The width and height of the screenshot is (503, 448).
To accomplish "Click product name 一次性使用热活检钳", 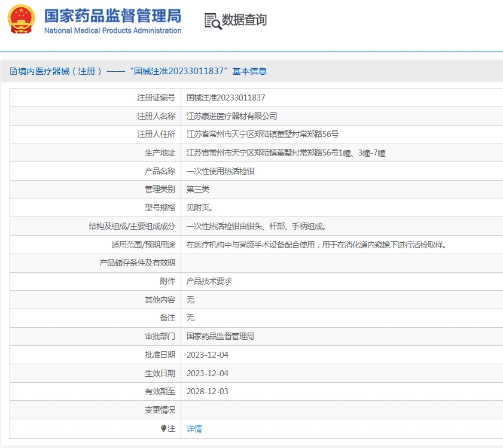I will (x=220, y=171).
